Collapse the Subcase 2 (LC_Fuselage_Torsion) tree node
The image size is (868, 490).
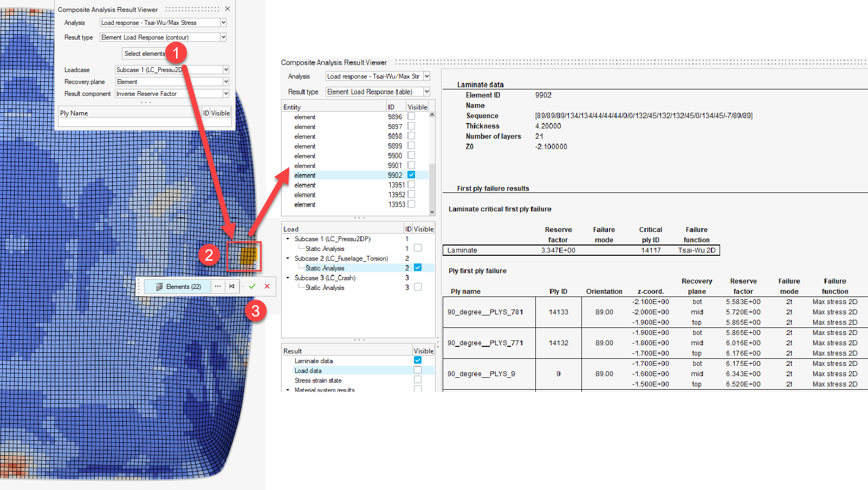tap(288, 259)
